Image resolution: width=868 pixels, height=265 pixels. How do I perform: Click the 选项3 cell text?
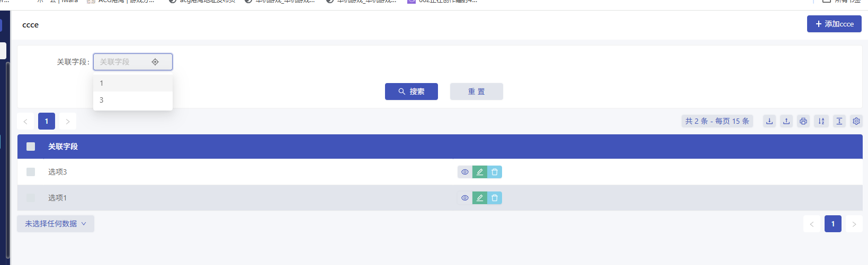coord(58,172)
